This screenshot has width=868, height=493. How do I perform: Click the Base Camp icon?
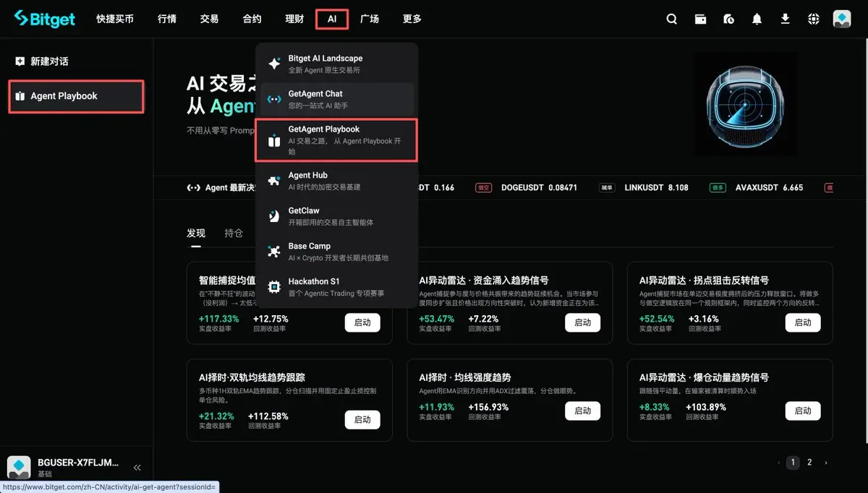tap(274, 252)
